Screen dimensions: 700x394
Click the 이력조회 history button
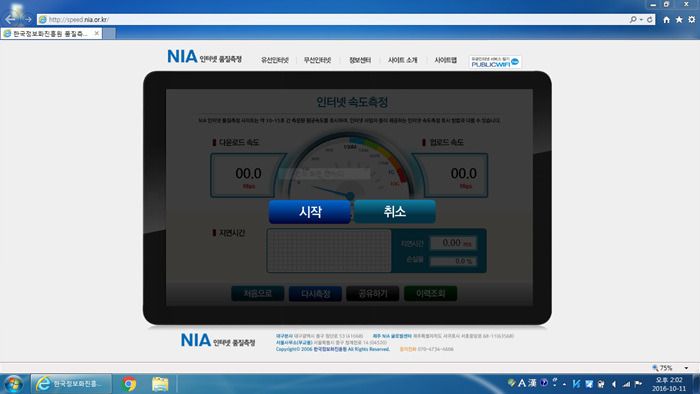click(430, 294)
